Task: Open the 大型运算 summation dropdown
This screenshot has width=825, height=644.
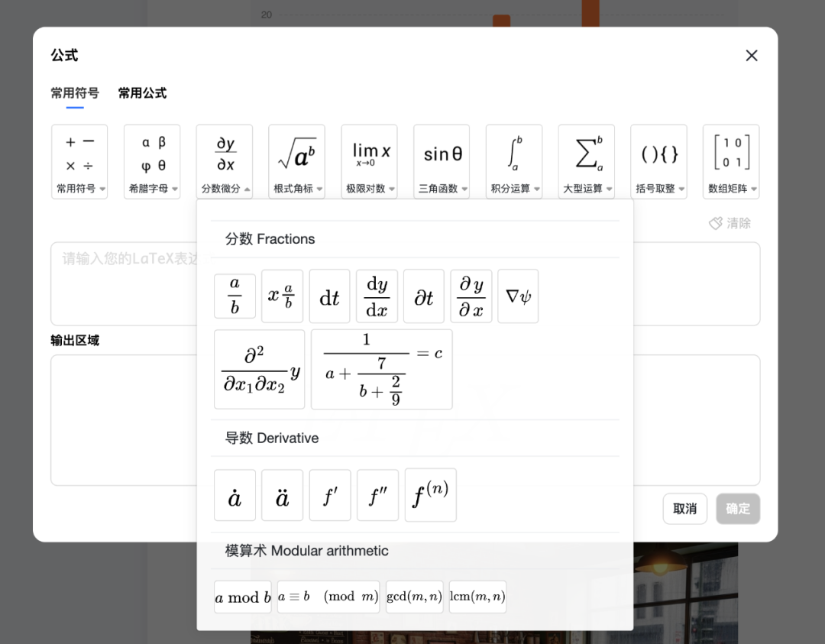Action: (x=587, y=161)
